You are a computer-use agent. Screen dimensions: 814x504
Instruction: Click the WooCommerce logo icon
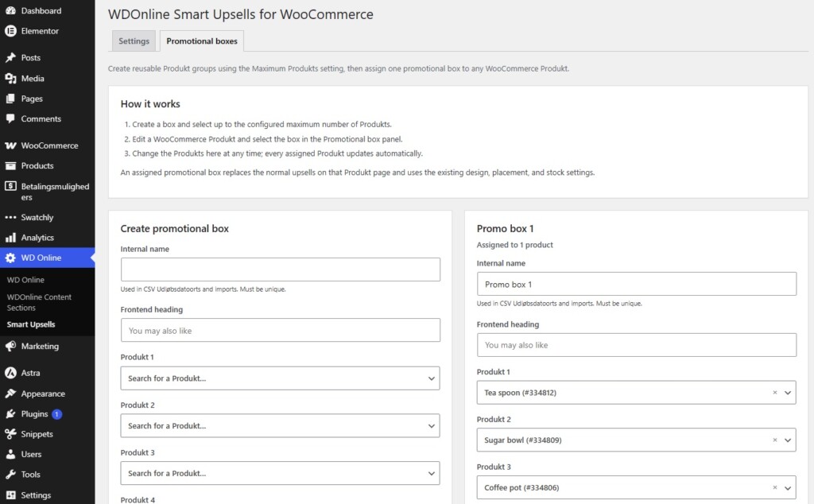10,145
